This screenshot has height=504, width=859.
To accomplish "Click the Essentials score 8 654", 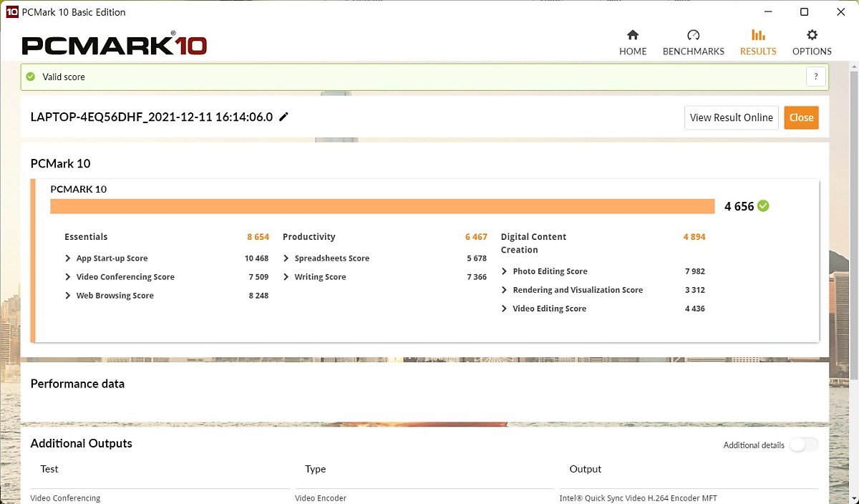I will click(258, 237).
